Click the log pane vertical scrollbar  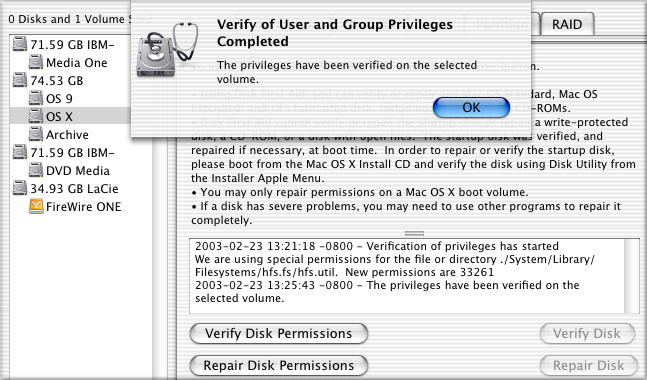tap(633, 276)
